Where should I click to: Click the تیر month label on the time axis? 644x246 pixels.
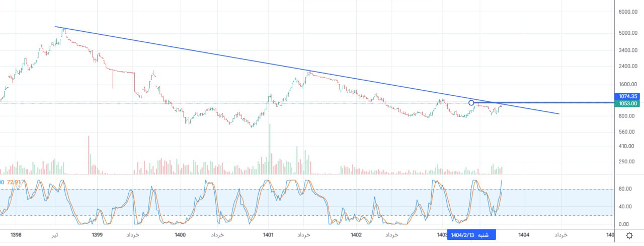tap(54, 235)
